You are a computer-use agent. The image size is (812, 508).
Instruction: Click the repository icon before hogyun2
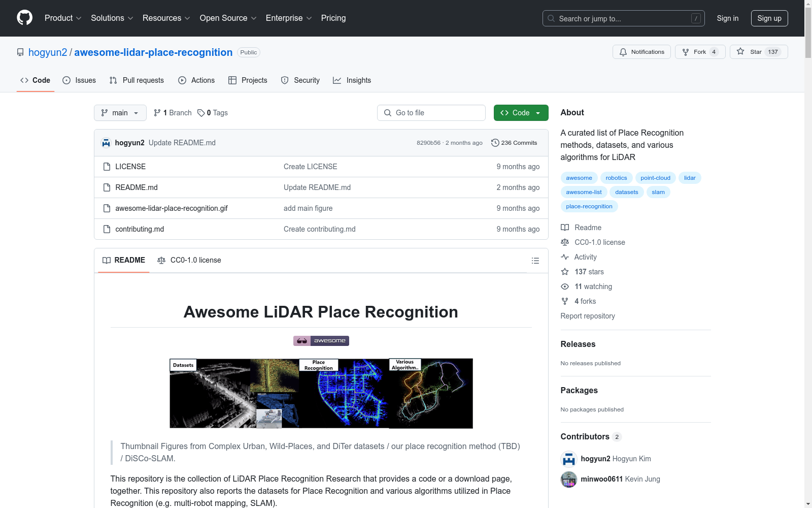[20, 52]
